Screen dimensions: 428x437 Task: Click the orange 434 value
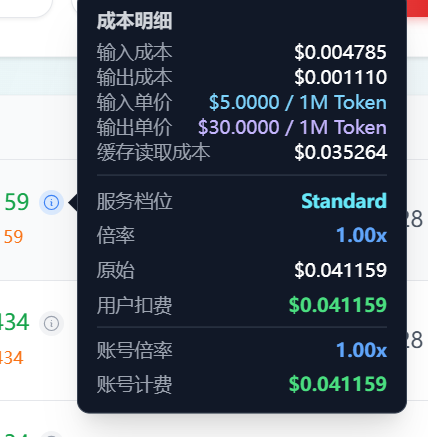coord(12,358)
